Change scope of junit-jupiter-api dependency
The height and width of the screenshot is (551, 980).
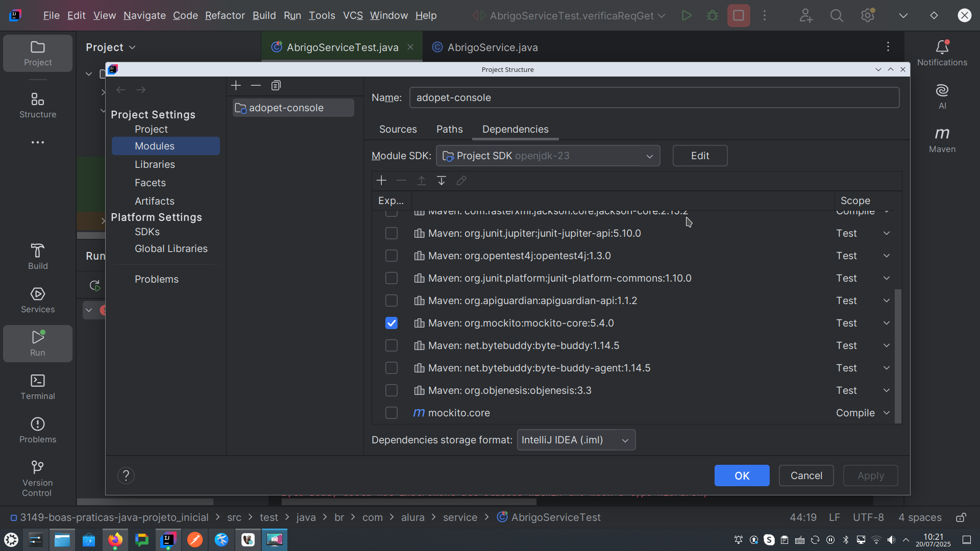tap(863, 233)
